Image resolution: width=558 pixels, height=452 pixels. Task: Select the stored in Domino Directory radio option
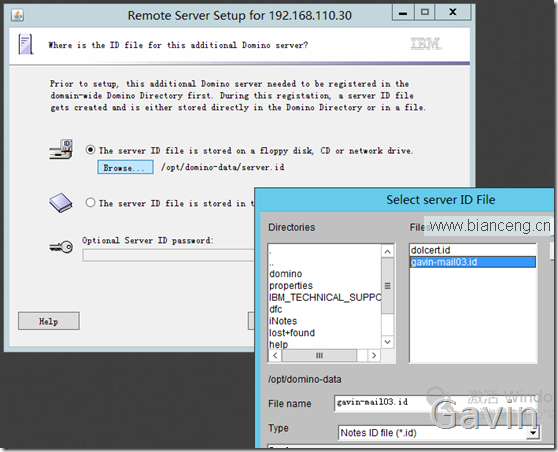click(x=90, y=203)
